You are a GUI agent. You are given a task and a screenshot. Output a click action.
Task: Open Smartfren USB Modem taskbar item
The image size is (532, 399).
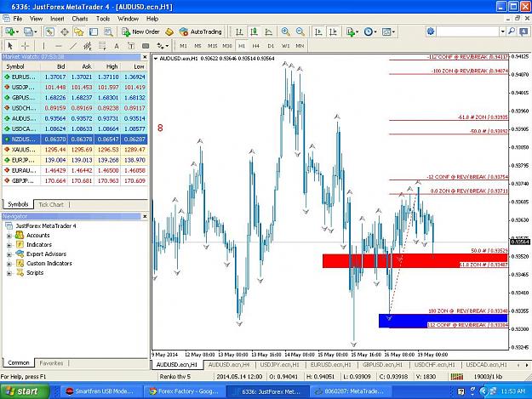point(100,391)
